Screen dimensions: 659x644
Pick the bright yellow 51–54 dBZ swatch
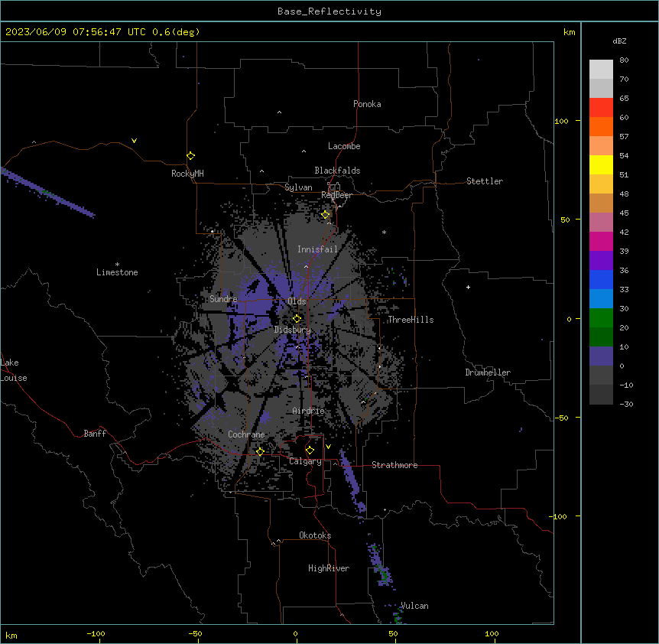tap(601, 164)
